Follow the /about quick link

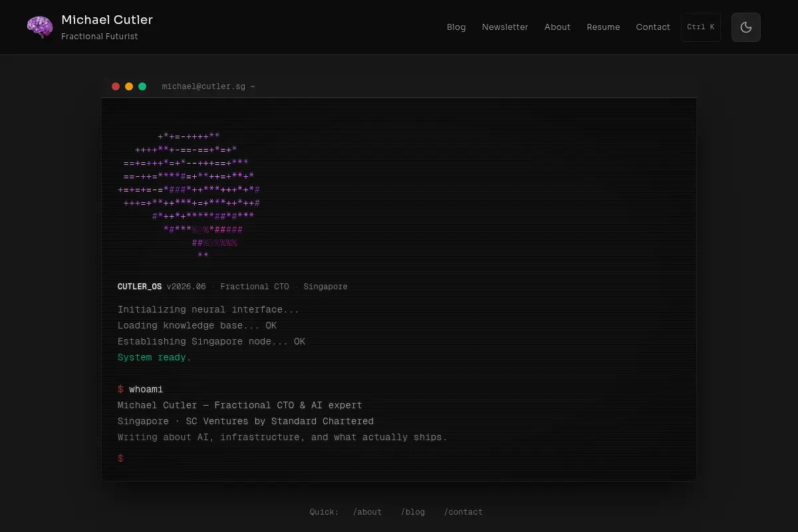[x=368, y=512]
